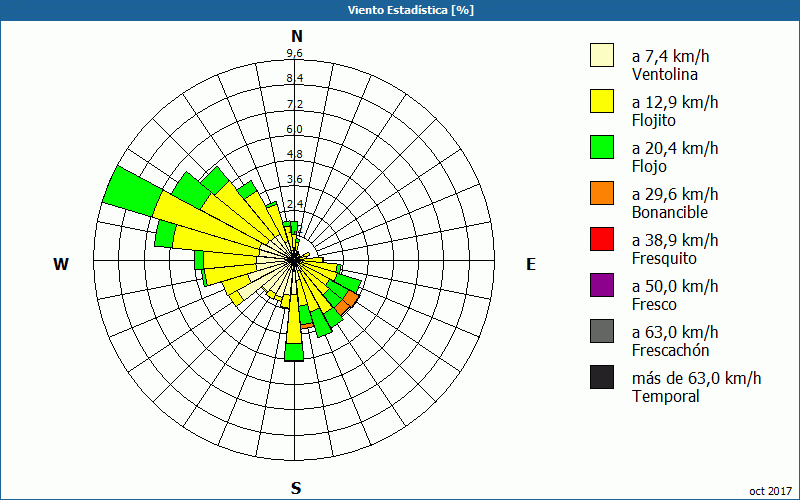This screenshot has height=500, width=800.
Task: Click the 'Frescachón' legend label
Action: click(x=670, y=350)
